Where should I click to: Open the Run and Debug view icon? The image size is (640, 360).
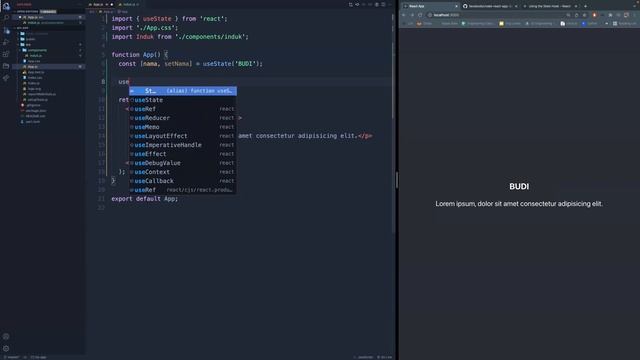6,42
